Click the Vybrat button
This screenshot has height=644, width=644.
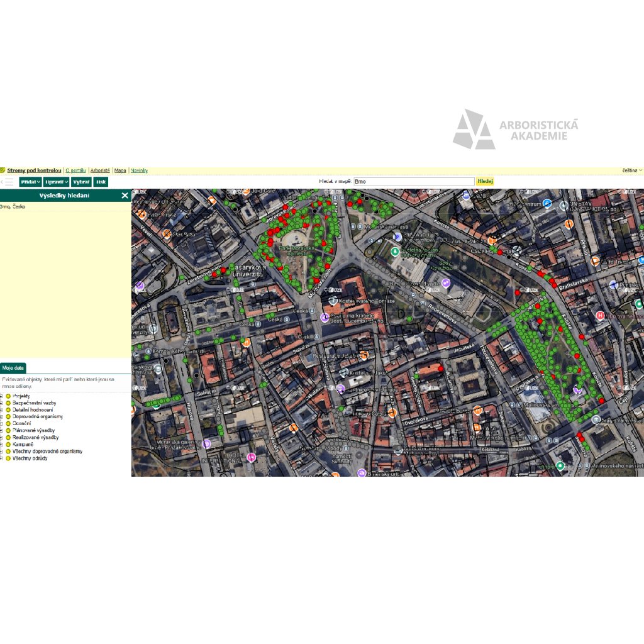[81, 182]
